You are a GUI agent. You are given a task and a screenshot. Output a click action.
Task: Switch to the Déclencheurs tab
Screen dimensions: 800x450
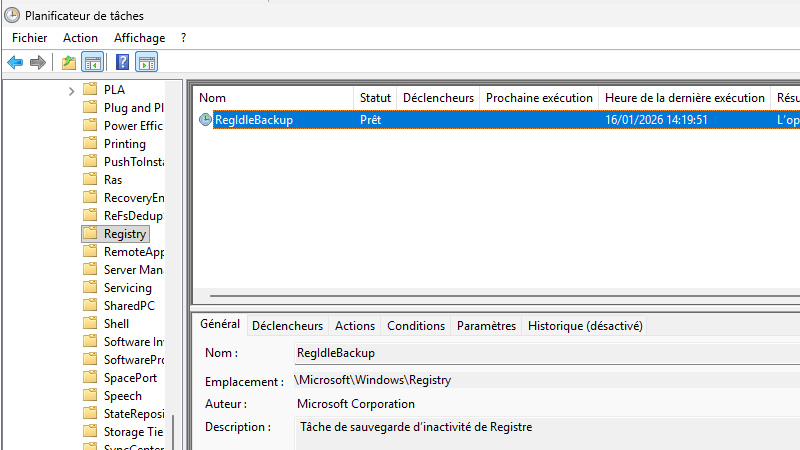287,326
